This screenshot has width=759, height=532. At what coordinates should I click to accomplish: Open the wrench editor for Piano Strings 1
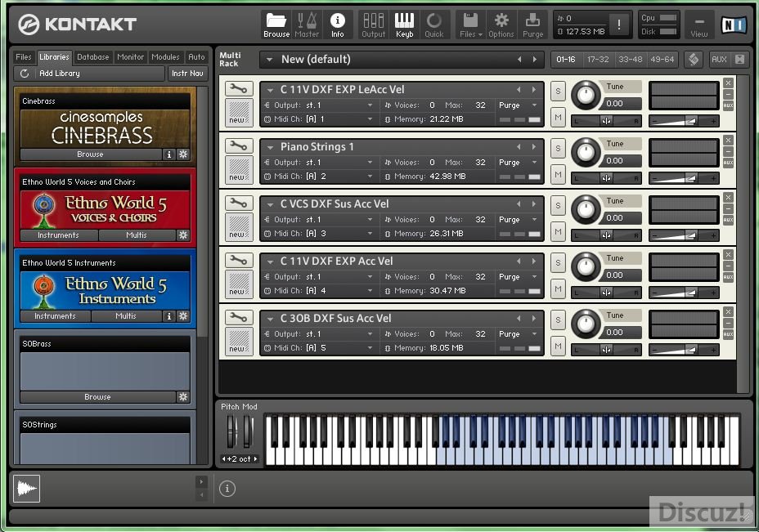point(239,146)
